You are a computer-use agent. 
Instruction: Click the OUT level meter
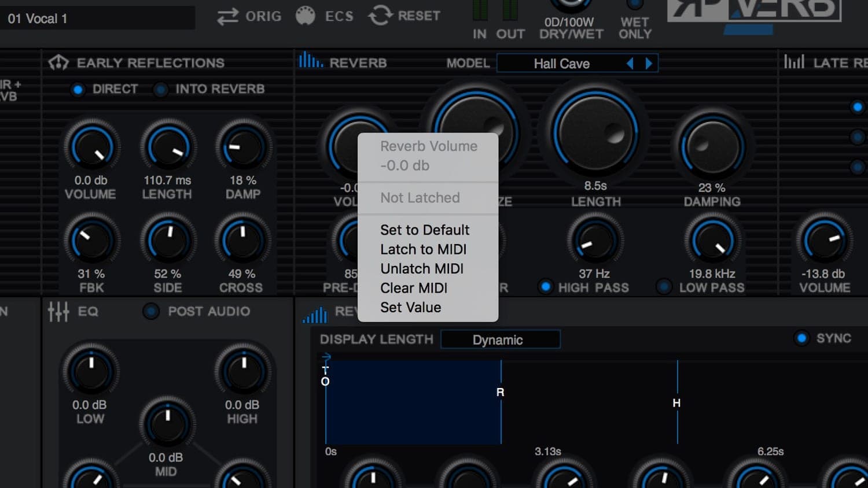(x=510, y=10)
